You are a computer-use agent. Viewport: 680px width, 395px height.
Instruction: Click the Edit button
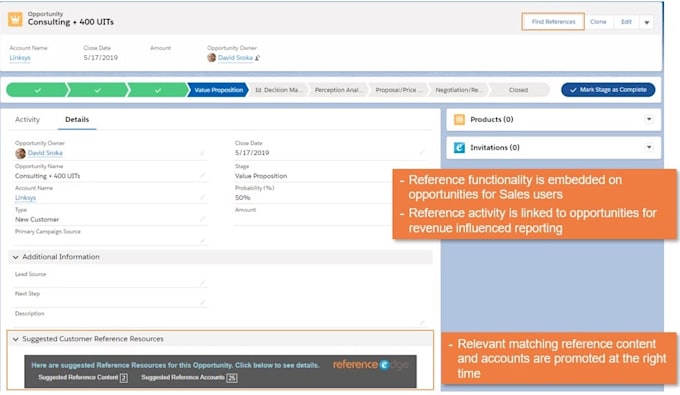click(x=626, y=22)
